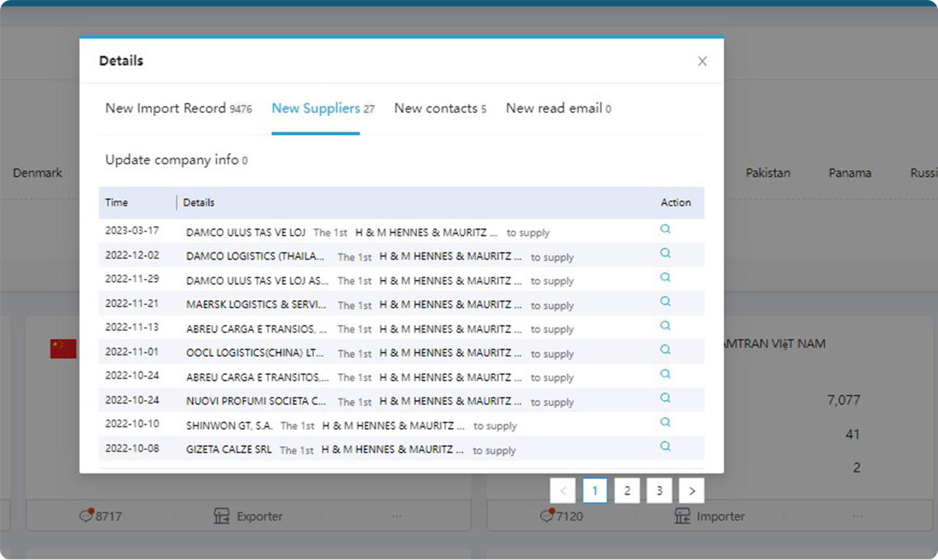Click supplier DAMCO ULUS TAS VE LOJ dated 2023-03-17
Screen dimensions: 938x560
click(x=246, y=232)
